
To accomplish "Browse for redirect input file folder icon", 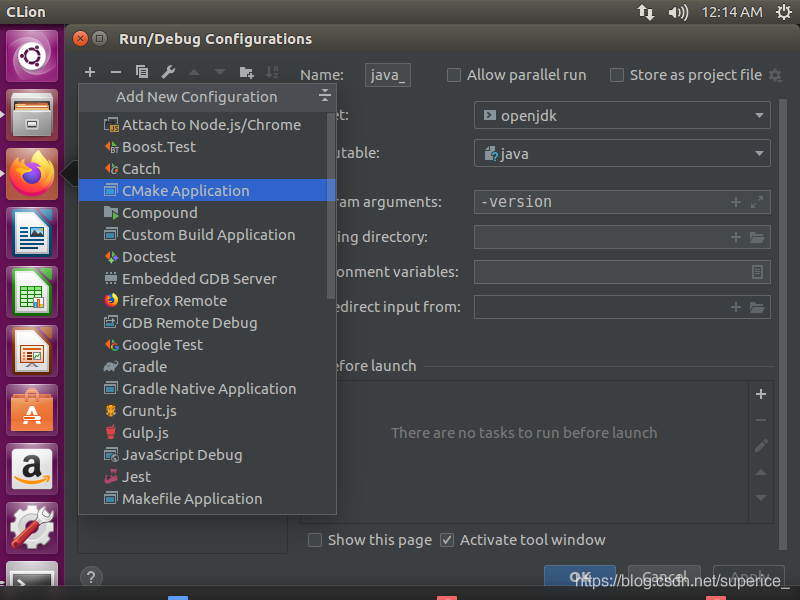I will tap(757, 307).
